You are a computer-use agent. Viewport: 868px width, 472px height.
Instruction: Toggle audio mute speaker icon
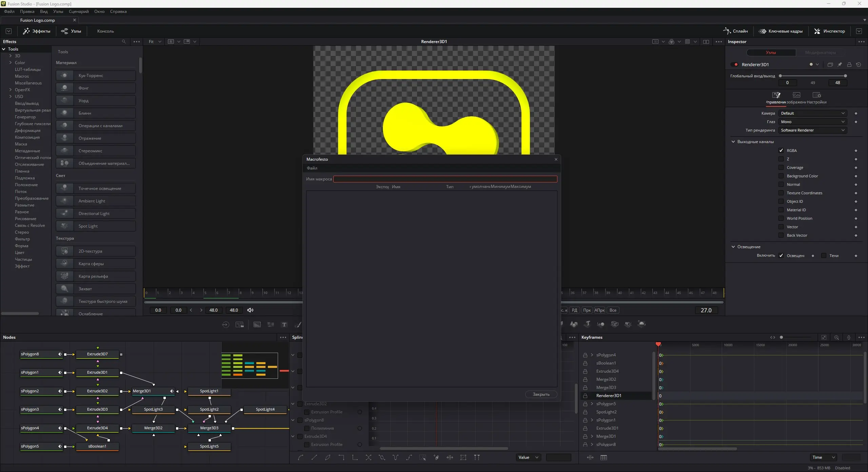coord(250,310)
